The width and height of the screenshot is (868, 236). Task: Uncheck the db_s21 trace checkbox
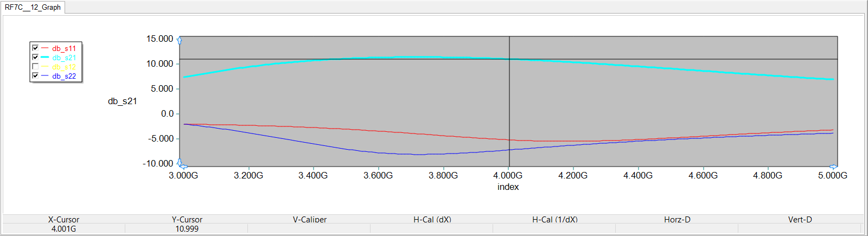tap(35, 58)
